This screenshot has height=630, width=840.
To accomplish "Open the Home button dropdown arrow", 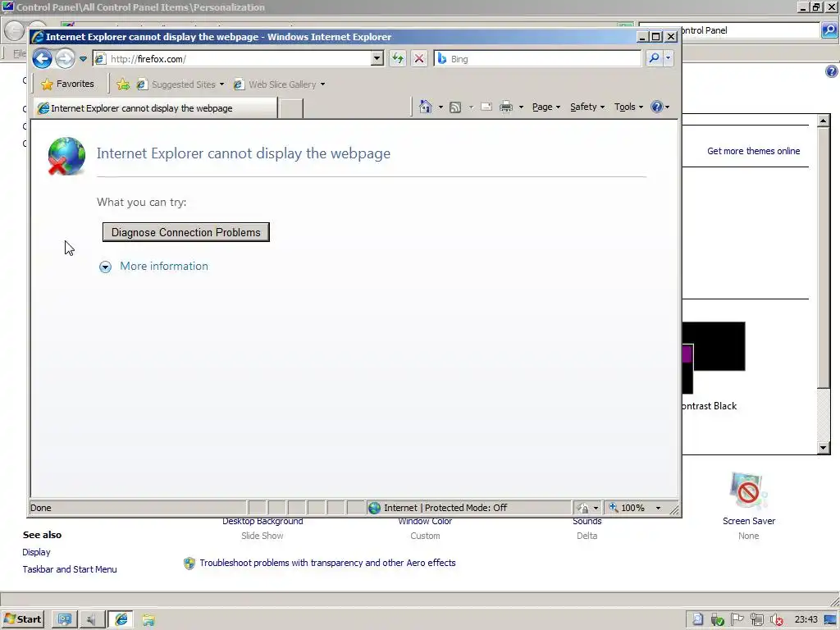I will [x=441, y=107].
